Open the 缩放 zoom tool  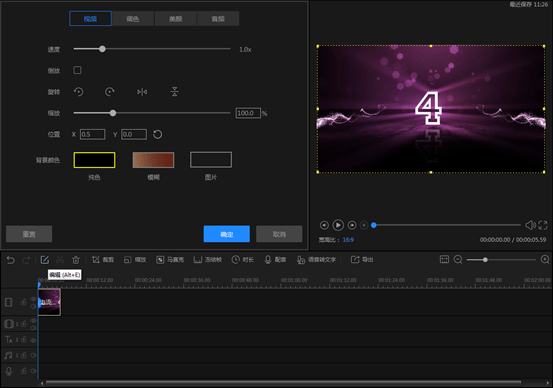point(135,260)
